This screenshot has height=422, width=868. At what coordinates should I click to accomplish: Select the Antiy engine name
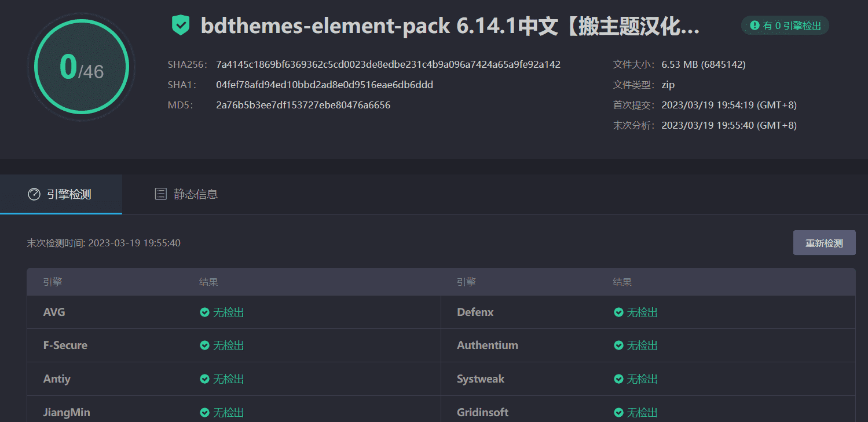[57, 379]
